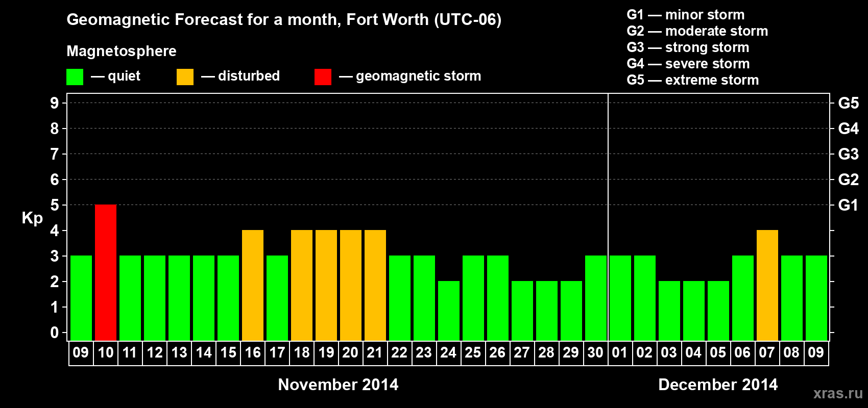Click the 'quiet' legend label
This screenshot has height=408, width=868.
(x=124, y=76)
